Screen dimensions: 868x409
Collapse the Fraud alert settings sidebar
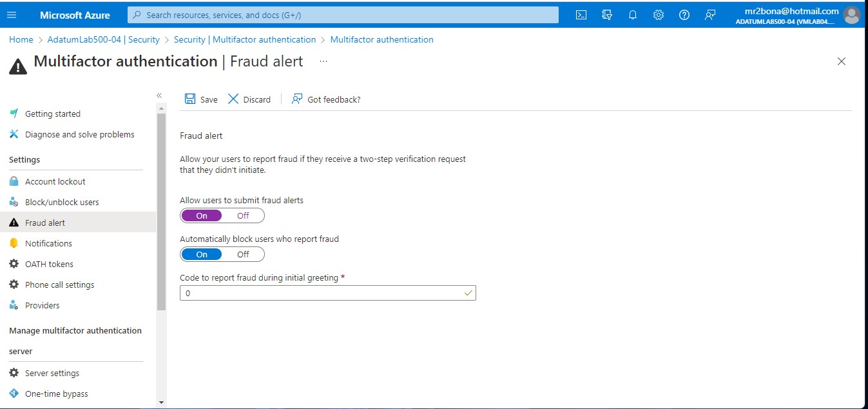[x=159, y=95]
